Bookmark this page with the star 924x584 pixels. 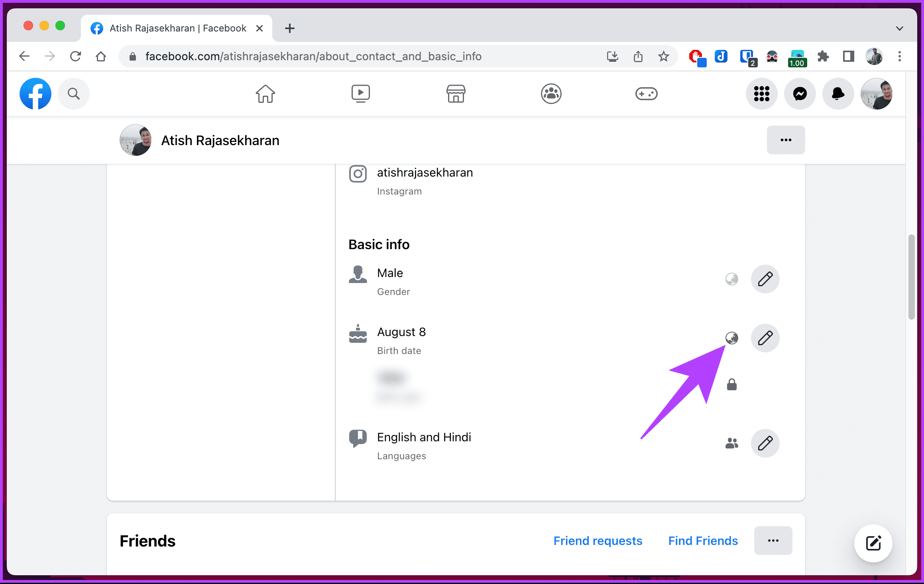pos(664,56)
